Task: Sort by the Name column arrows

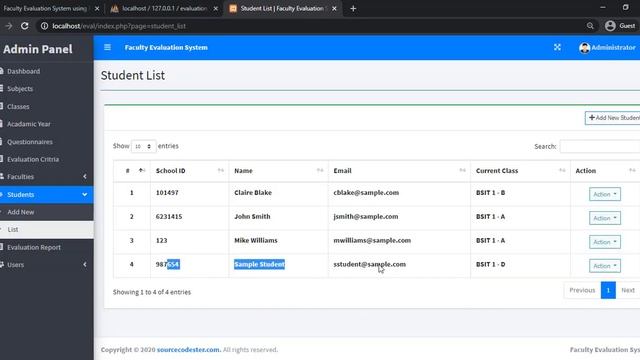Action: pyautogui.click(x=320, y=171)
